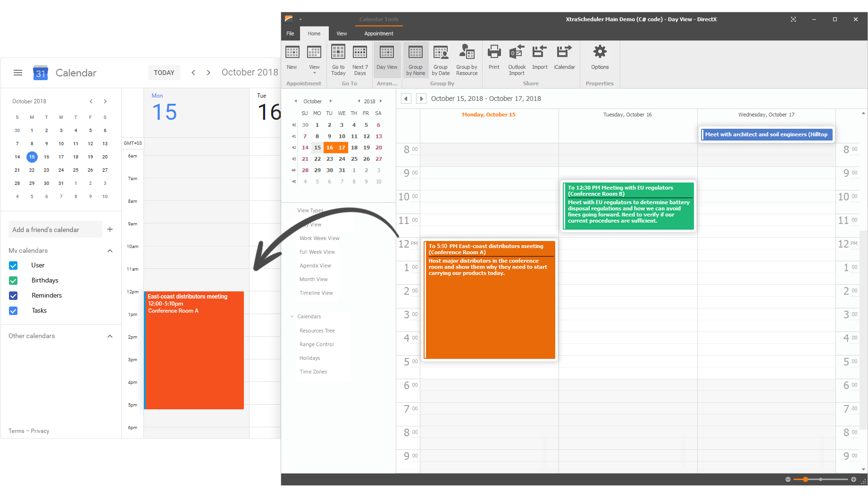
Task: Open Holidays in the scheduler sidebar
Action: 309,358
